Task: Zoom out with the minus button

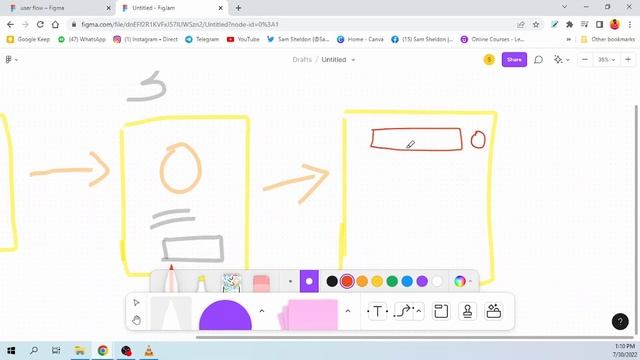Action: 584,60
